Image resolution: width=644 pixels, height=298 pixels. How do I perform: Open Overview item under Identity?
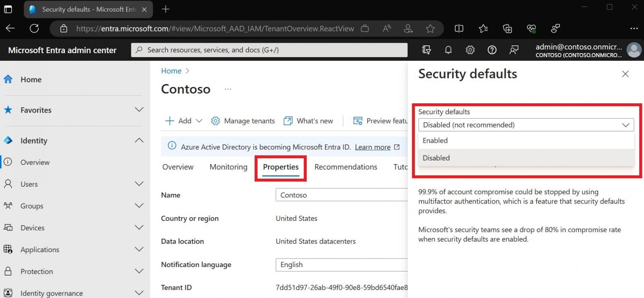35,162
